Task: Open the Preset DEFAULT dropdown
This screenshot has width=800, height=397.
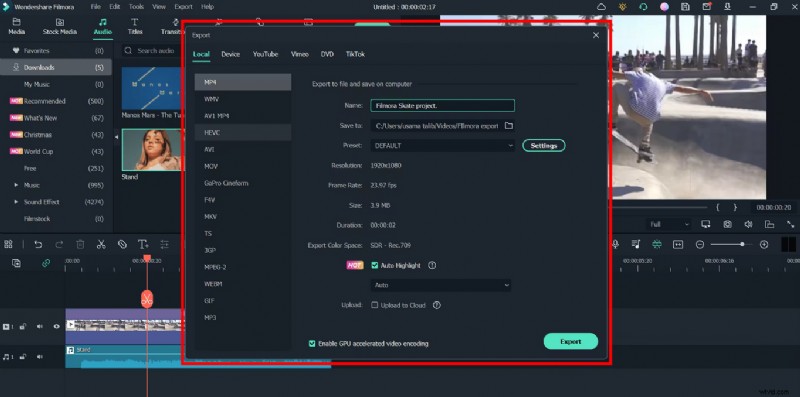Action: (x=443, y=145)
